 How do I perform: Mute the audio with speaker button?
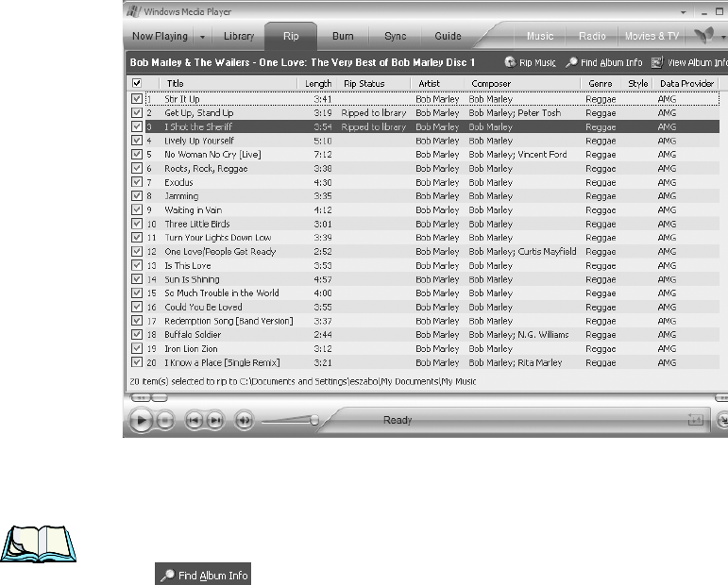pos(245,420)
